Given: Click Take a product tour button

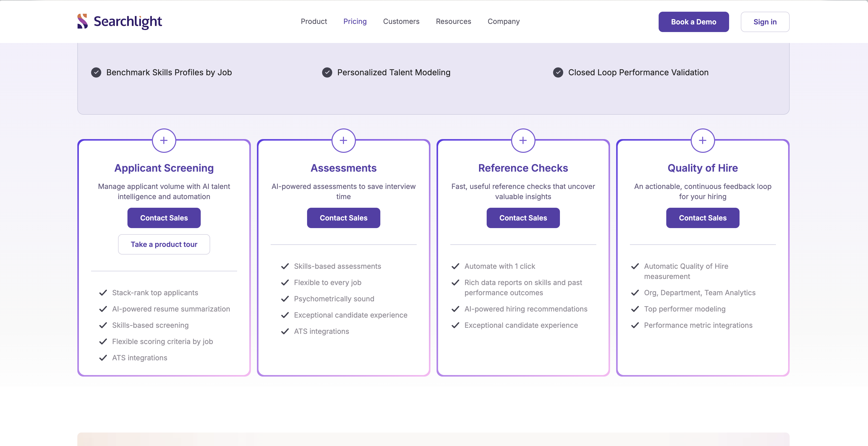Looking at the screenshot, I should point(164,244).
